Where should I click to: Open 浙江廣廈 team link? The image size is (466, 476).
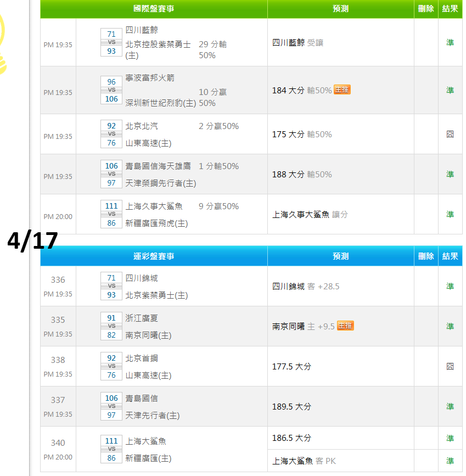[x=142, y=318]
